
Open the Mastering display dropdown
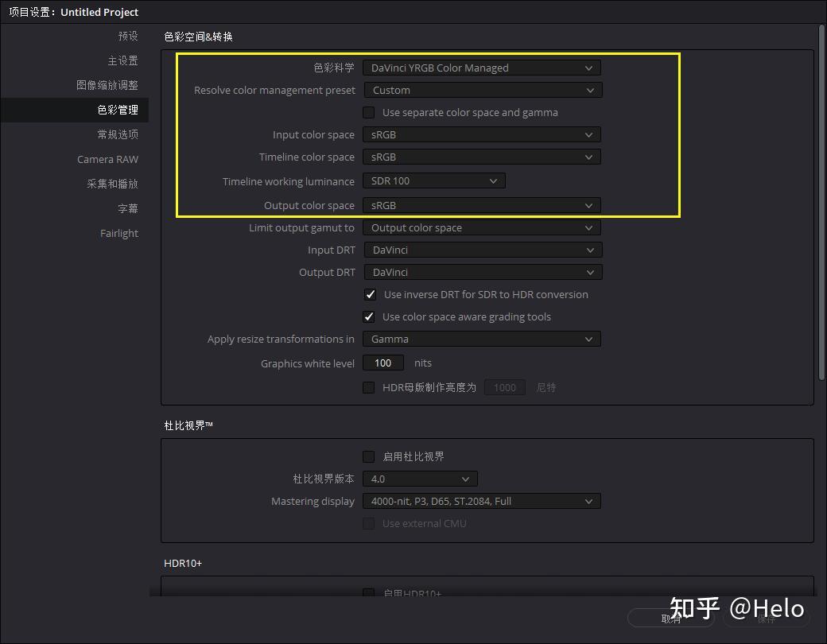(x=481, y=501)
